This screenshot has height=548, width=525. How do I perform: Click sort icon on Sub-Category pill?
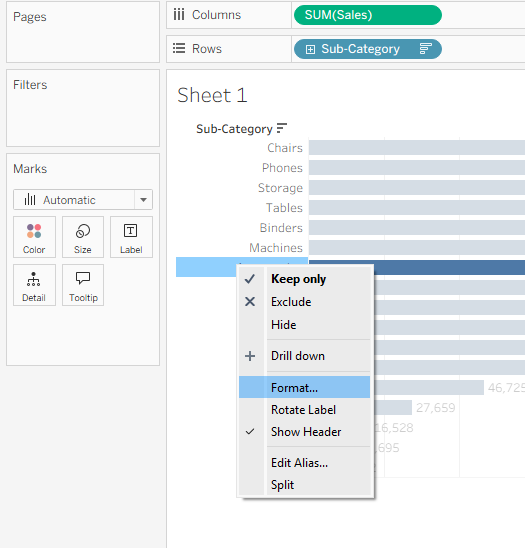[425, 49]
